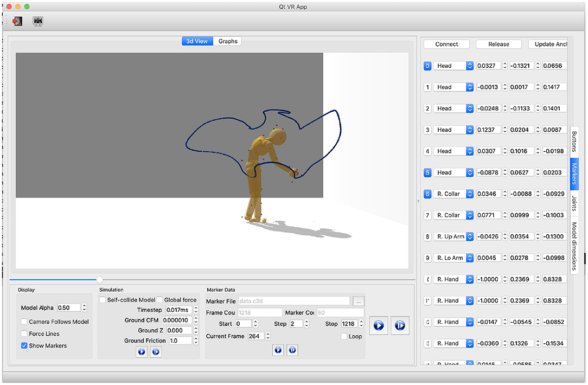Viewport: 588px width, 385px height.
Task: Click the panel splitter handle between view and markers
Action: coord(418,201)
